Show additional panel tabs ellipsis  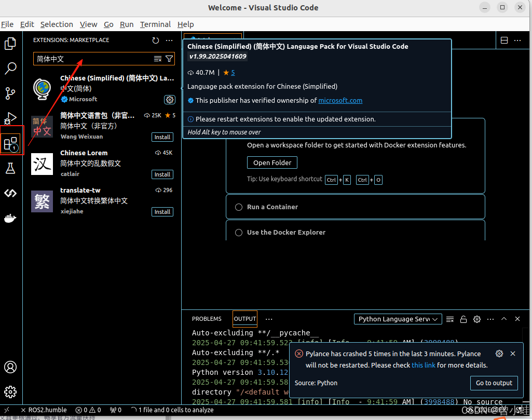[x=269, y=319]
